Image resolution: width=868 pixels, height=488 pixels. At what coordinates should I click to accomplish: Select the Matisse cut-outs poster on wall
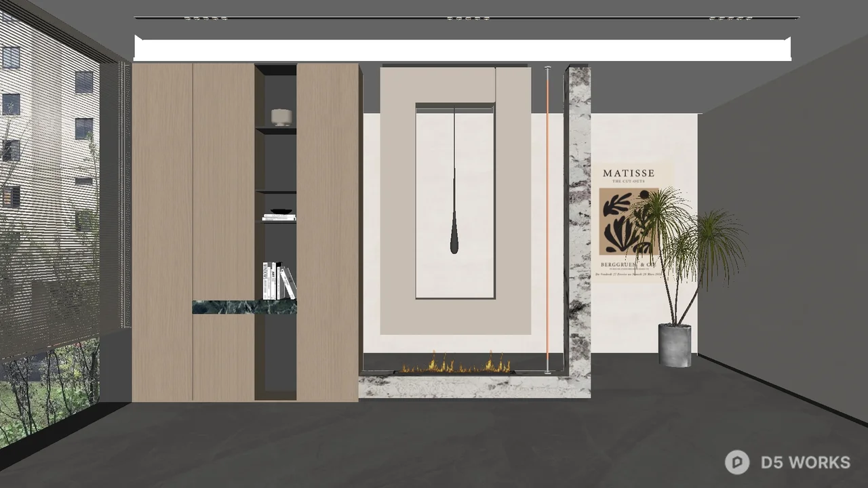(633, 222)
